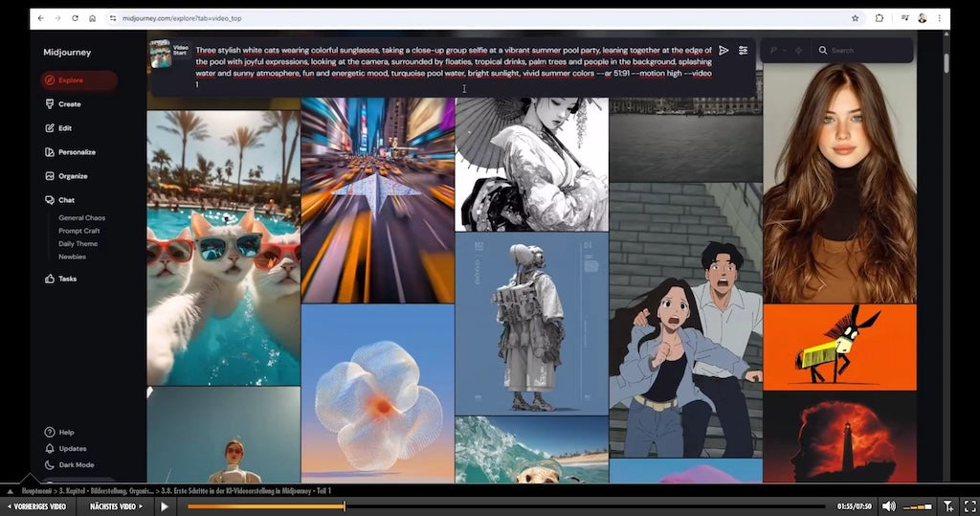Open the Organize section
The width and height of the screenshot is (980, 516).
pos(72,176)
